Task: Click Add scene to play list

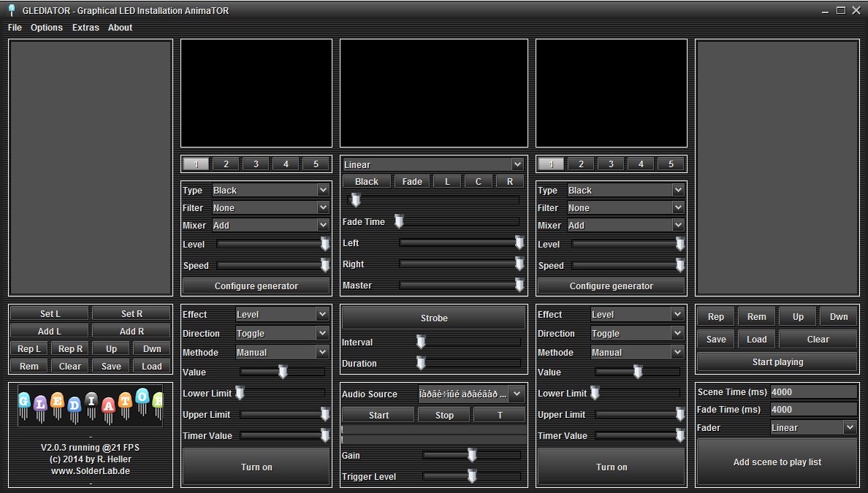Action: [x=777, y=462]
